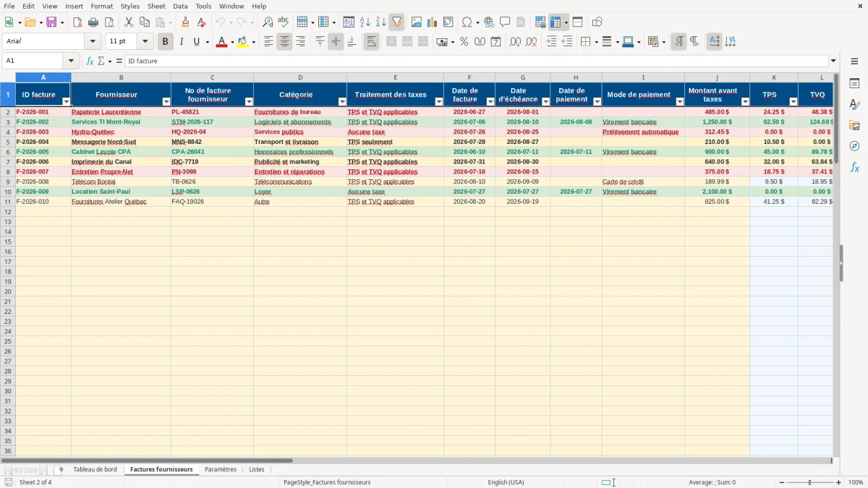Click the Cut scissors icon
The height and width of the screenshot is (488, 868).
pos(129,22)
